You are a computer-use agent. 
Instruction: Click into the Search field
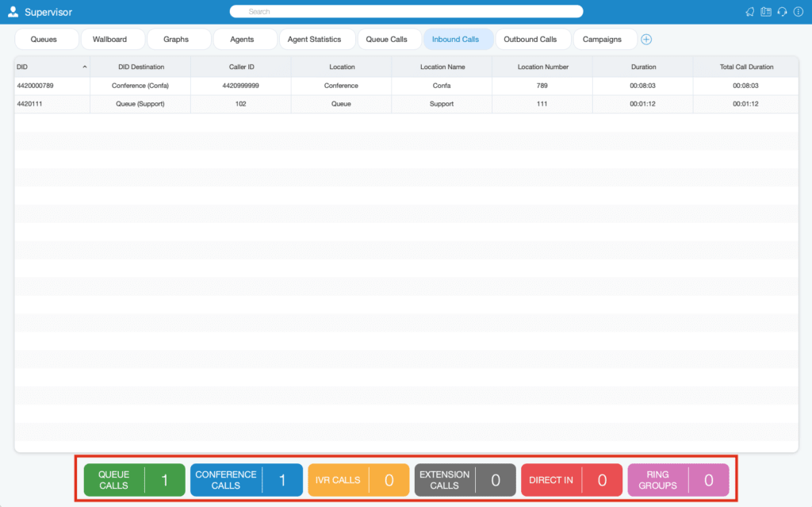click(407, 11)
